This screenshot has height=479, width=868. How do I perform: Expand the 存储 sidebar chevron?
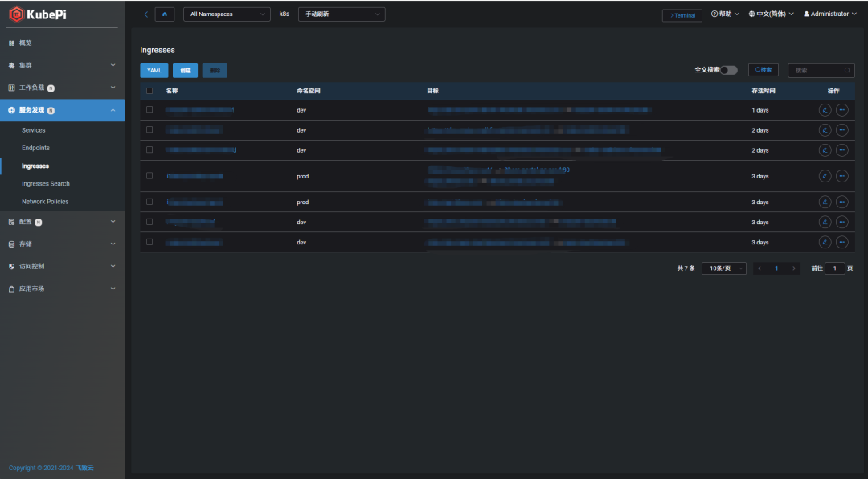point(113,244)
